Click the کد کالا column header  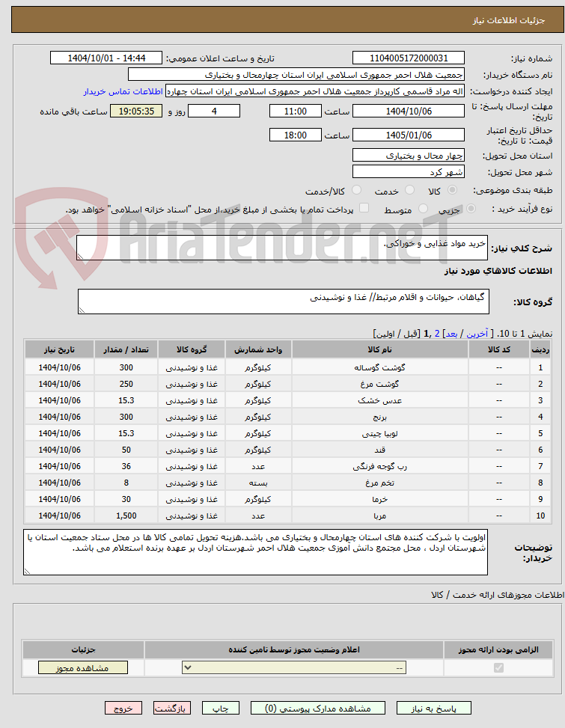pos(499,349)
